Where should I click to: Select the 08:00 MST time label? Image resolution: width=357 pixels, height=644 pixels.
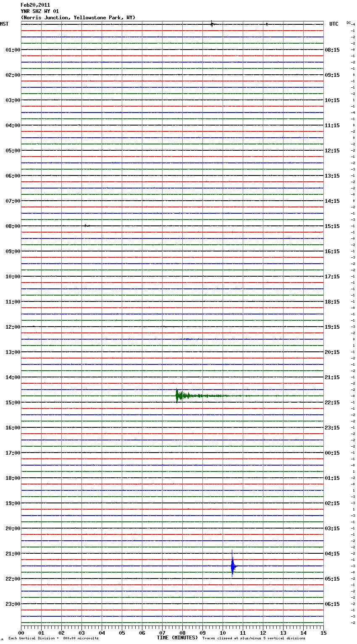[13, 226]
